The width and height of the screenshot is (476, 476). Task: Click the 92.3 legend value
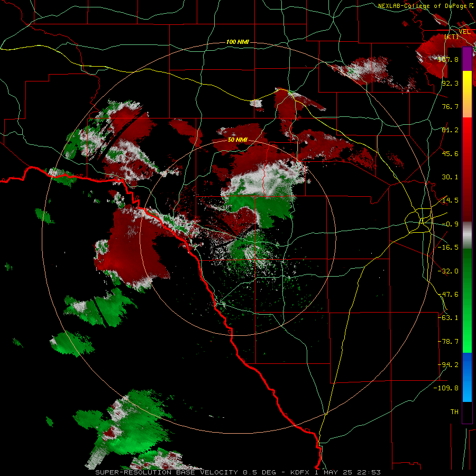point(450,83)
